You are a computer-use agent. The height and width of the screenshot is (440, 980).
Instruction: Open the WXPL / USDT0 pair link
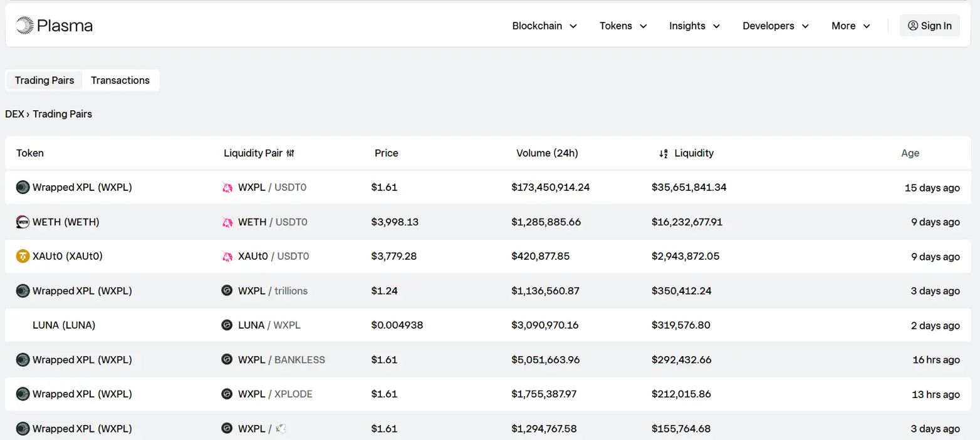click(272, 187)
